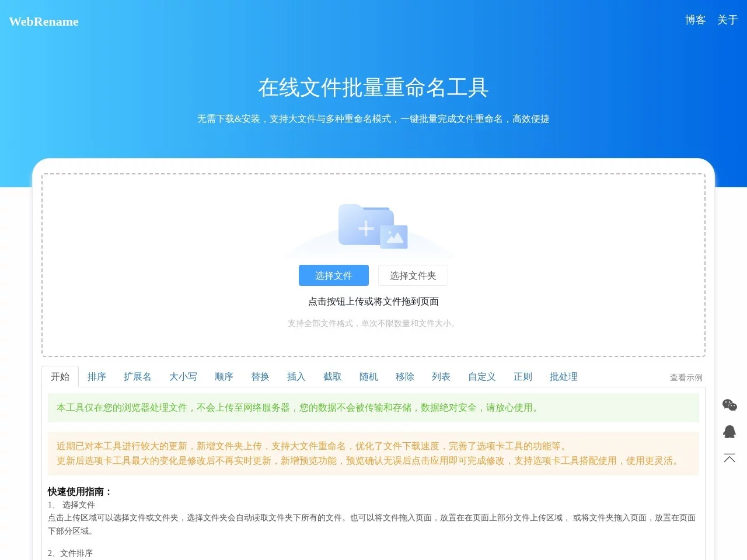Open the 博客 link
This screenshot has width=747, height=560.
coord(695,20)
